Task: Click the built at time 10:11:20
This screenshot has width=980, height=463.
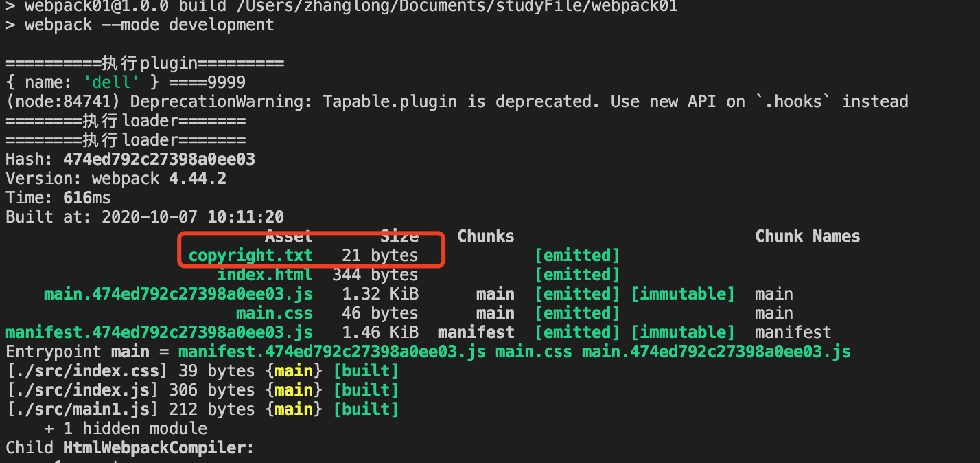Action: tap(246, 217)
